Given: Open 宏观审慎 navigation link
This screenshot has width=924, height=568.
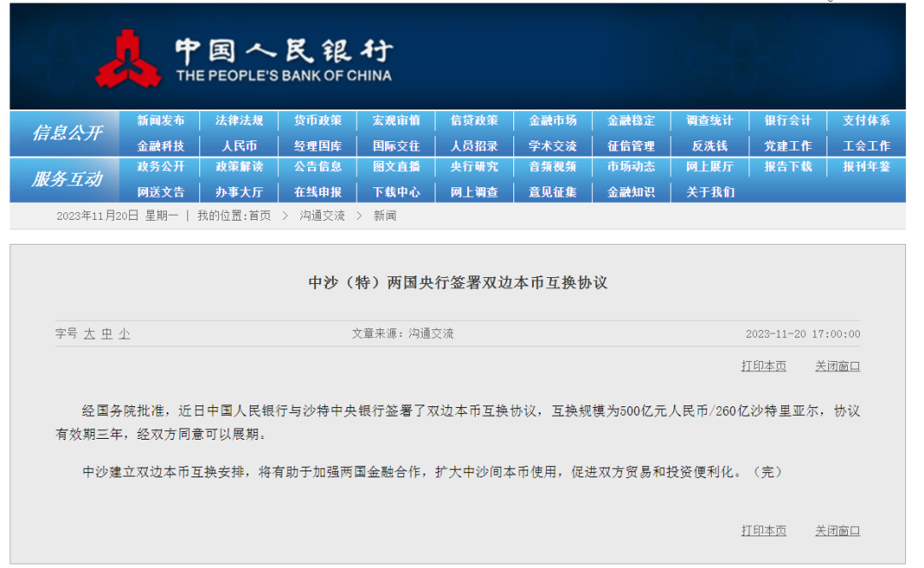Looking at the screenshot, I should (x=396, y=121).
